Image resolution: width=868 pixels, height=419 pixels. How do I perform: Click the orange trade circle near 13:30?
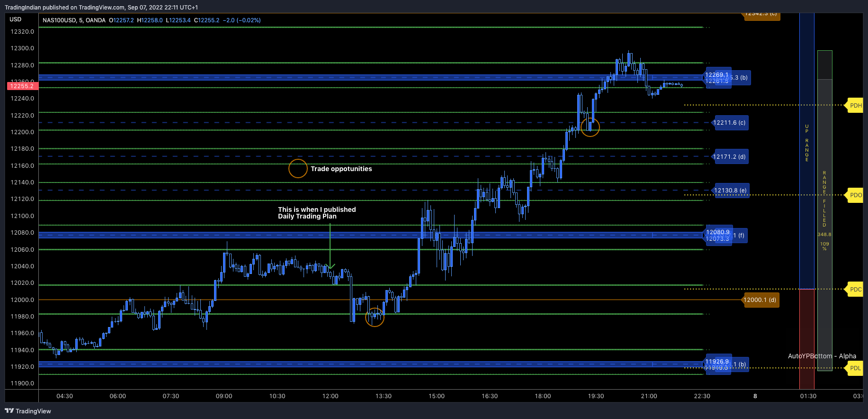pos(375,318)
